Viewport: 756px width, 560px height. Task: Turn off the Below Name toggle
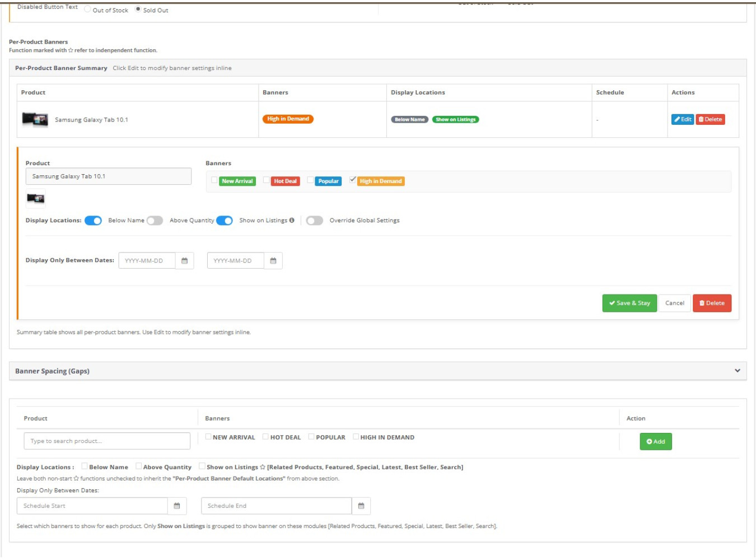[93, 221]
